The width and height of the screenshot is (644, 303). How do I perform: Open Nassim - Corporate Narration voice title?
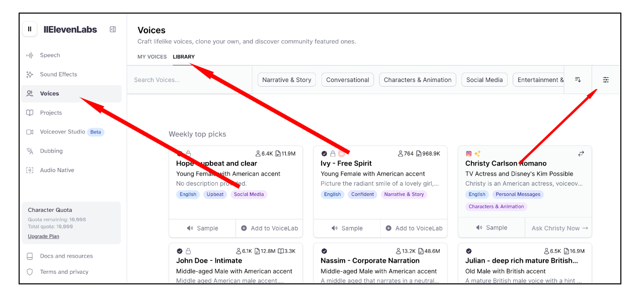pos(370,261)
